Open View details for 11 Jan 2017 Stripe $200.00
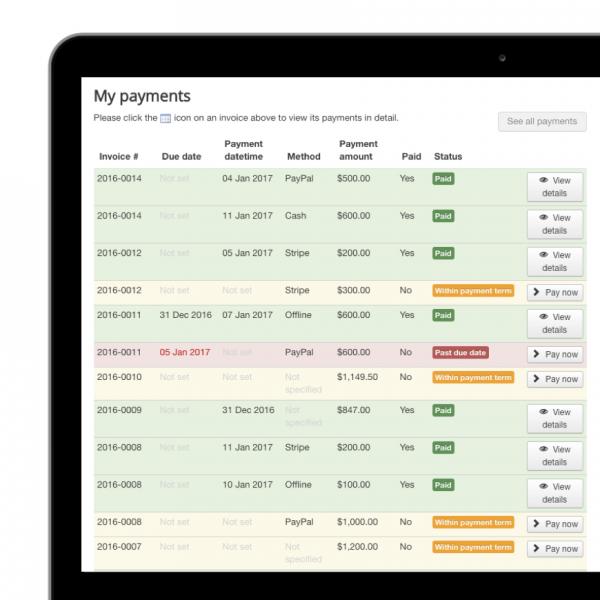Image resolution: width=600 pixels, height=600 pixels. coord(555,456)
